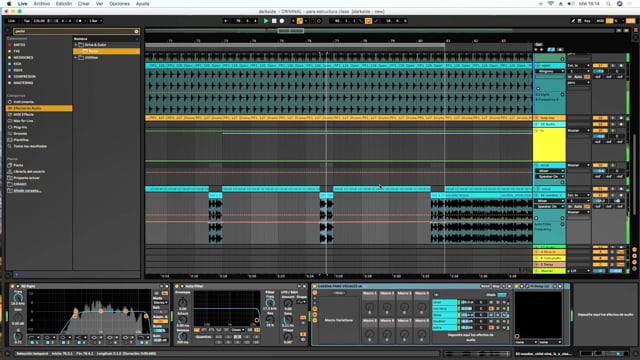The image size is (640, 360).
Task: Click the Map button on the rack
Action: click(x=496, y=287)
